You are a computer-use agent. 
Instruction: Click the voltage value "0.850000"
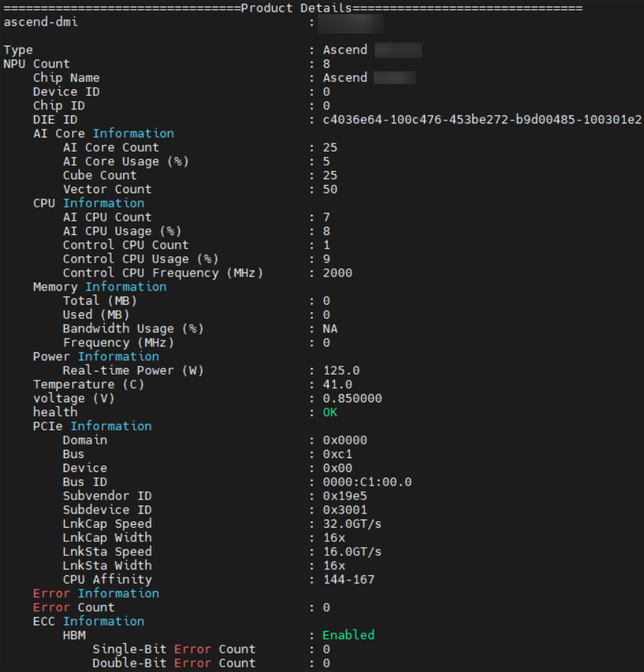coord(352,398)
